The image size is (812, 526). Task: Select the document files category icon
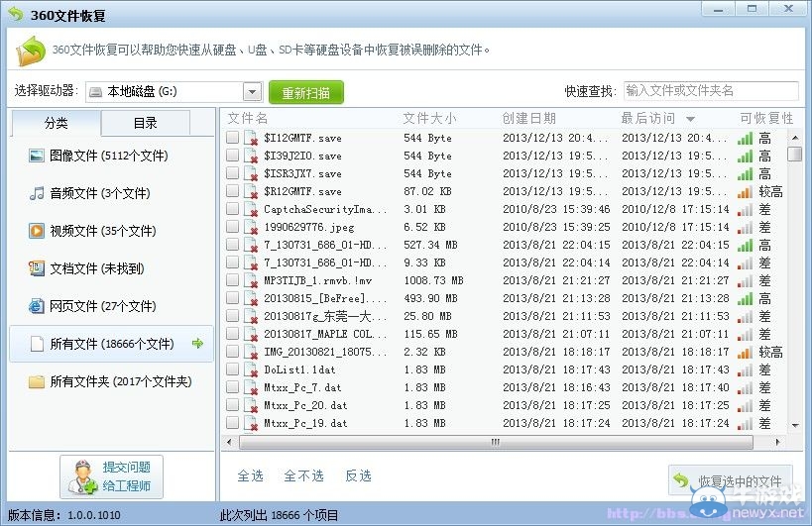[x=37, y=268]
